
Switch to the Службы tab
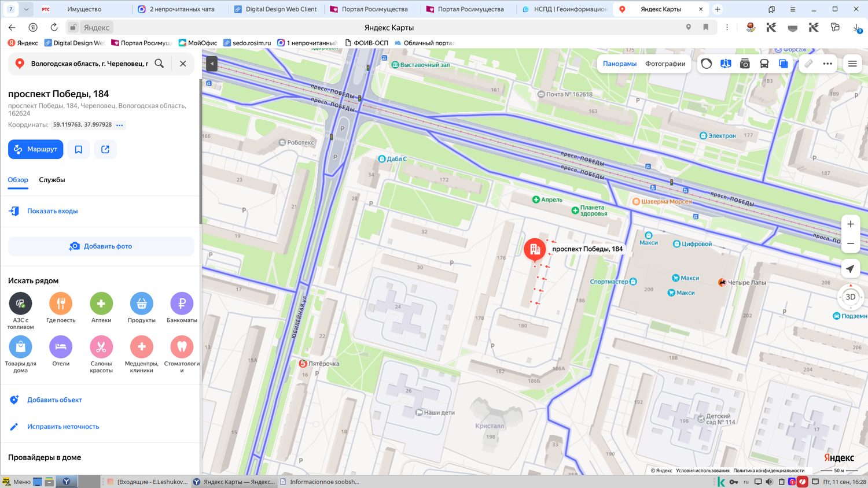pyautogui.click(x=52, y=180)
